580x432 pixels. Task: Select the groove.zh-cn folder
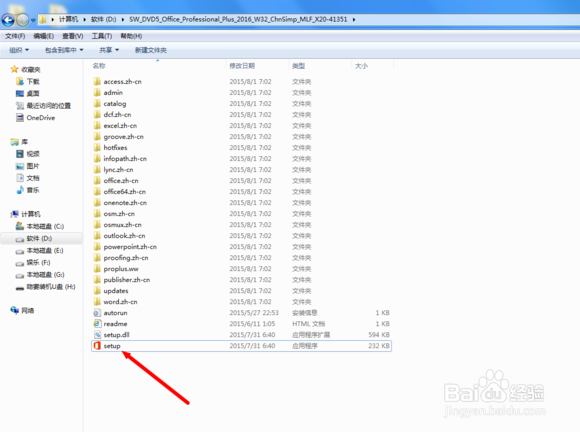[118, 136]
